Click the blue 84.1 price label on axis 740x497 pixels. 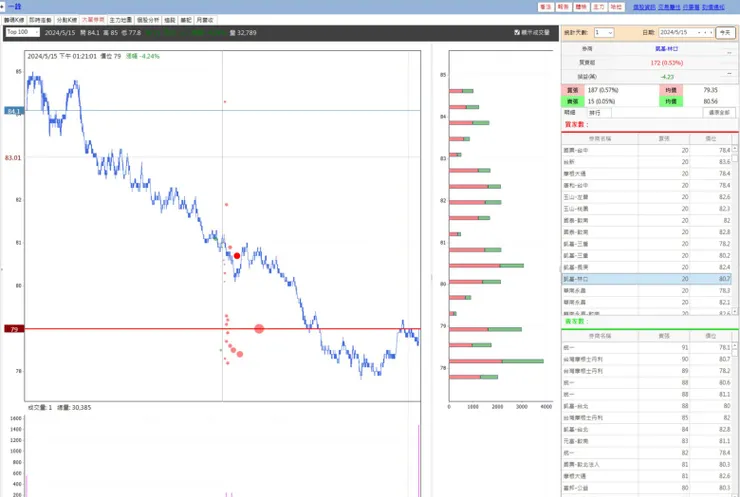pyautogui.click(x=14, y=111)
